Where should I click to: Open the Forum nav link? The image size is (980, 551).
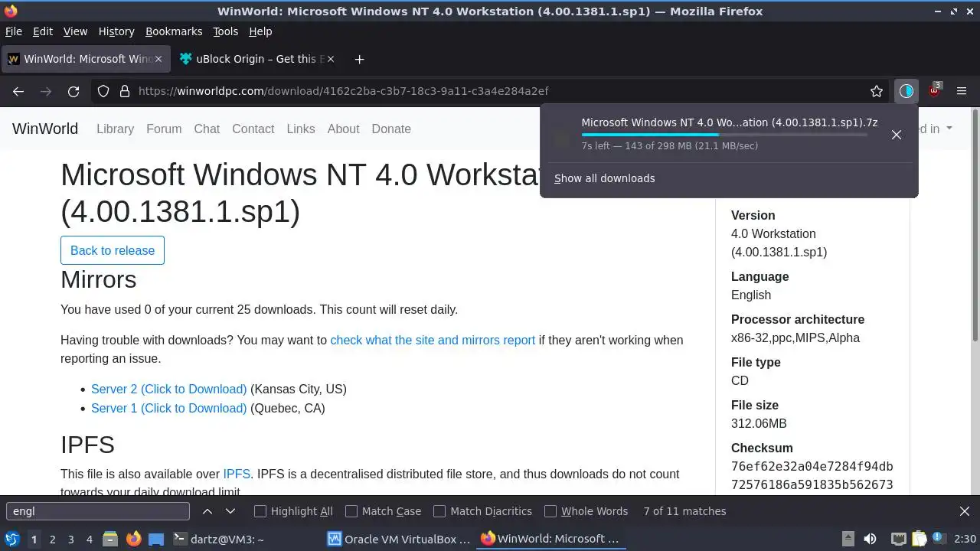coord(164,129)
